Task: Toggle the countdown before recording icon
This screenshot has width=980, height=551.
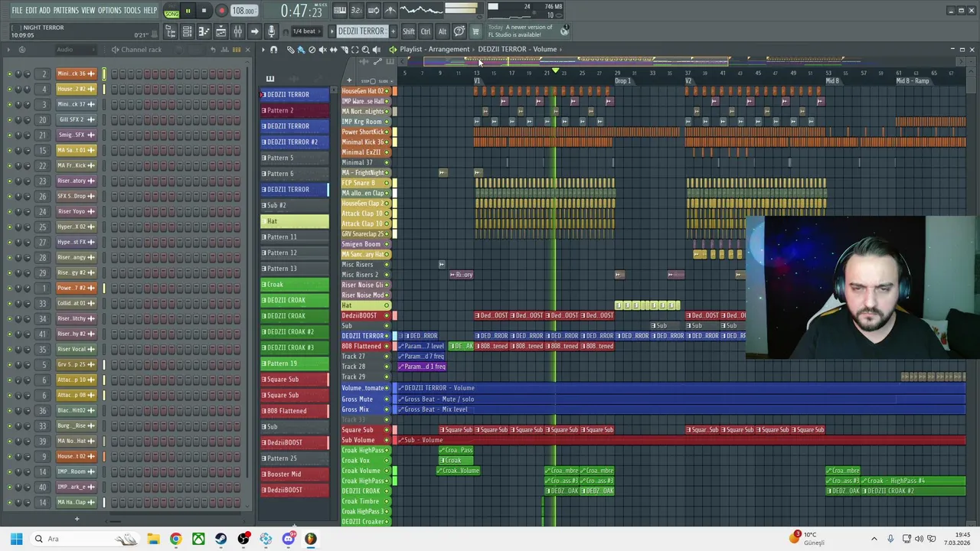Action: [357, 11]
